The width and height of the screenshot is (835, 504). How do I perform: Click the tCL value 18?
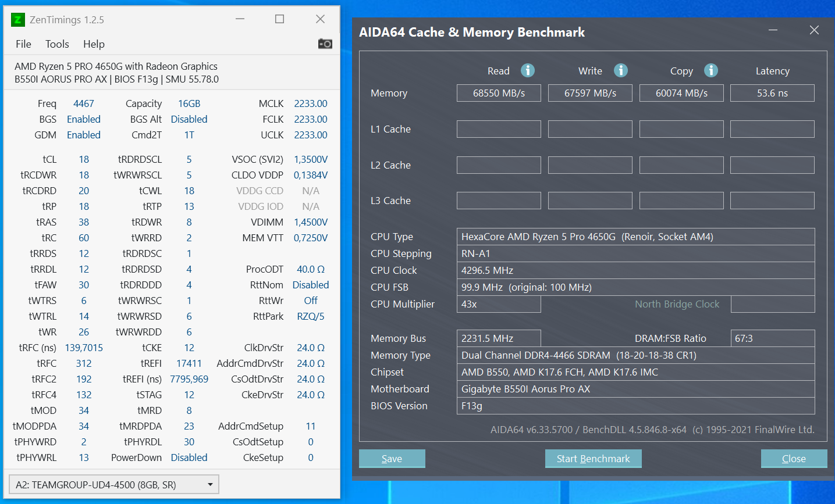(84, 159)
